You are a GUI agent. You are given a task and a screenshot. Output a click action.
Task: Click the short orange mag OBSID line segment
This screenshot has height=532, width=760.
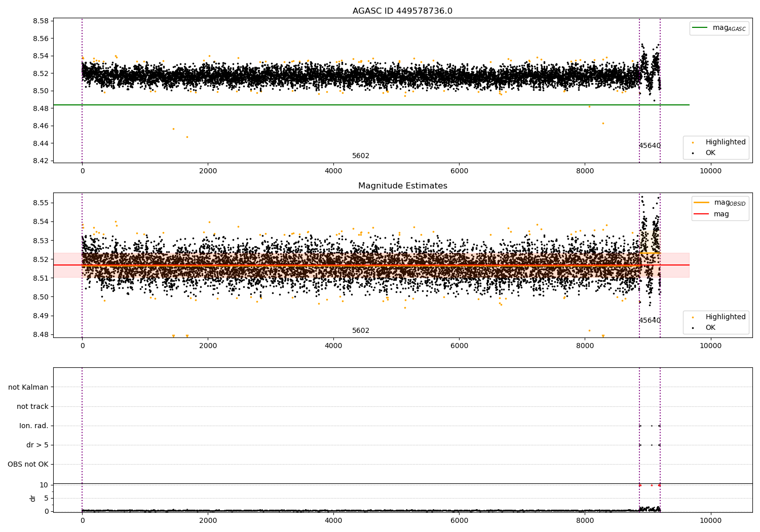(x=650, y=253)
